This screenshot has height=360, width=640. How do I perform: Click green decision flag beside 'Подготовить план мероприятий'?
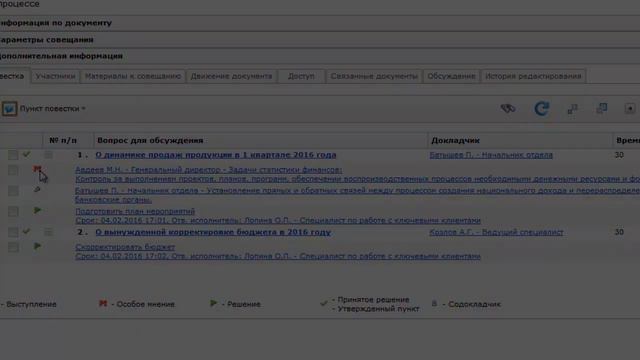click(x=37, y=210)
